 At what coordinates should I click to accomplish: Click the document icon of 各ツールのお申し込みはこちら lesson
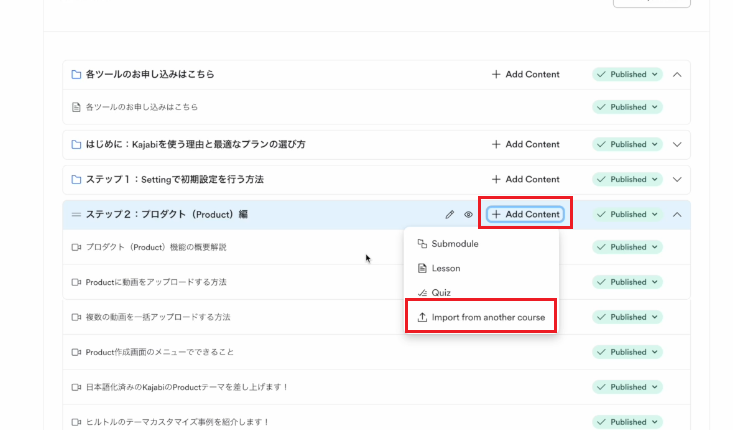(76, 107)
